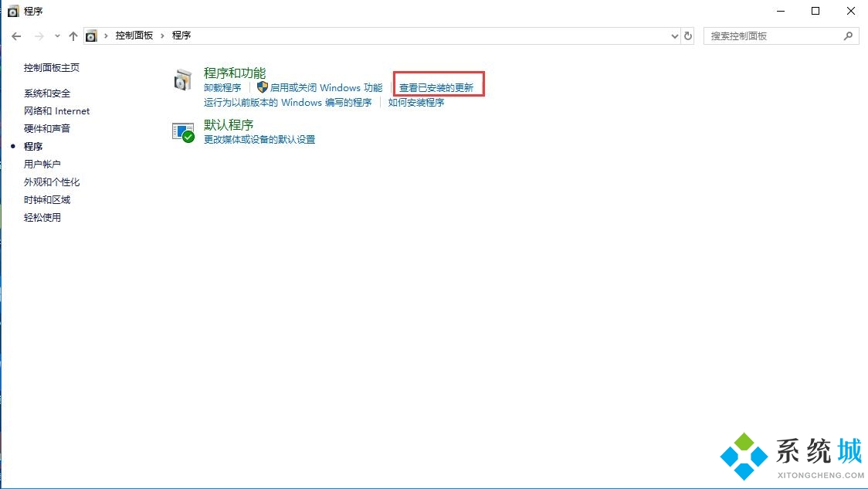This screenshot has height=489, width=868.
Task: Click the 程序和功能 program icon
Action: click(183, 80)
